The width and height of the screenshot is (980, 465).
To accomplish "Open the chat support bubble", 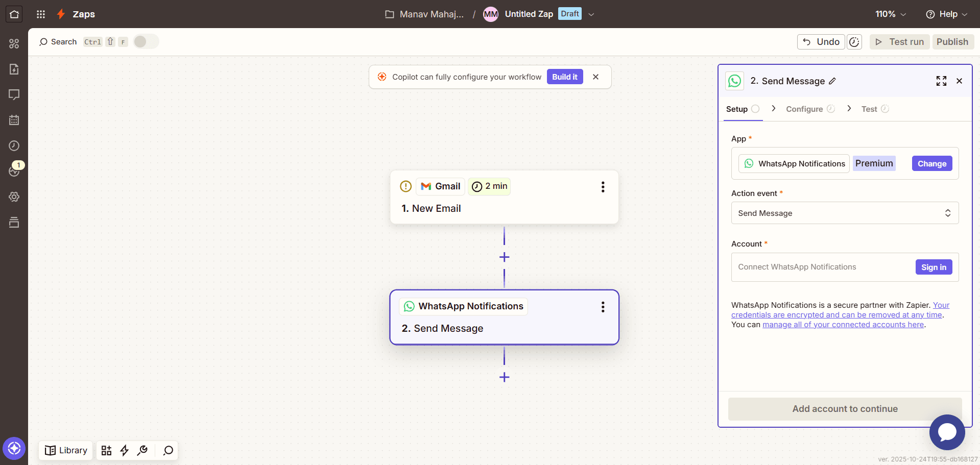I will 947,432.
